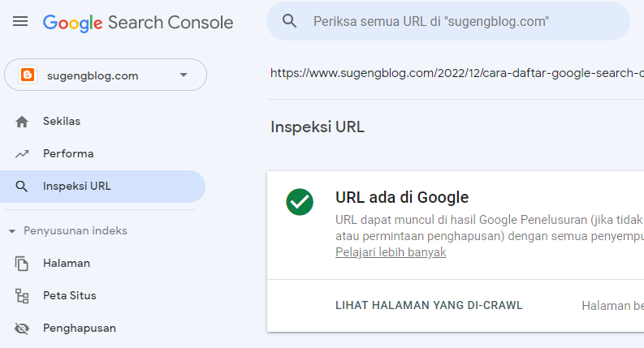
Task: Click Lihat Halaman Yang Di-crawl button
Action: click(429, 306)
